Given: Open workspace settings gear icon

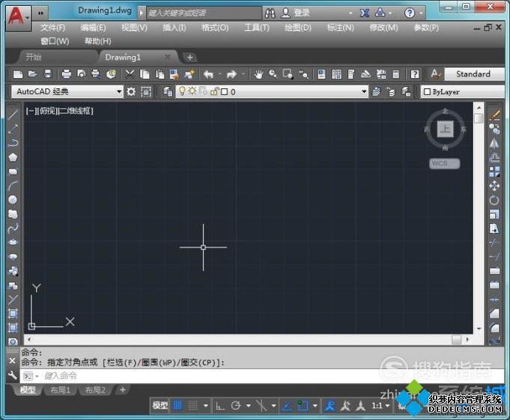Looking at the screenshot, I should point(131,92).
